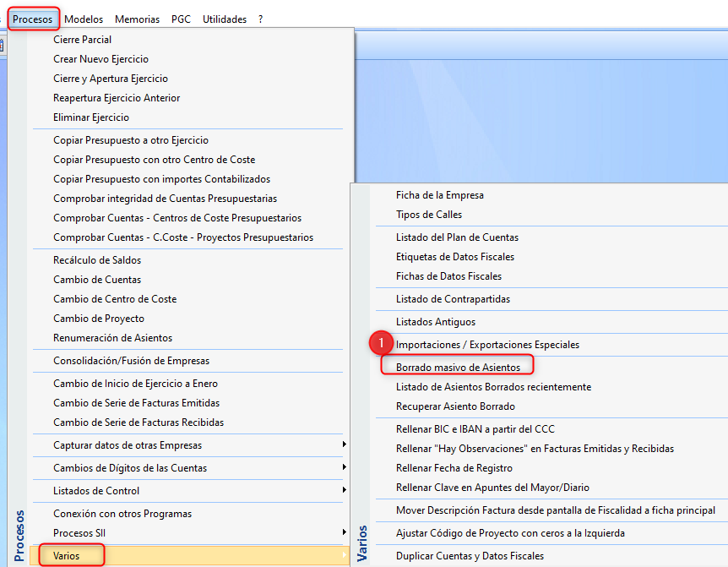Choose Cierre Parcial from the menu

click(82, 40)
